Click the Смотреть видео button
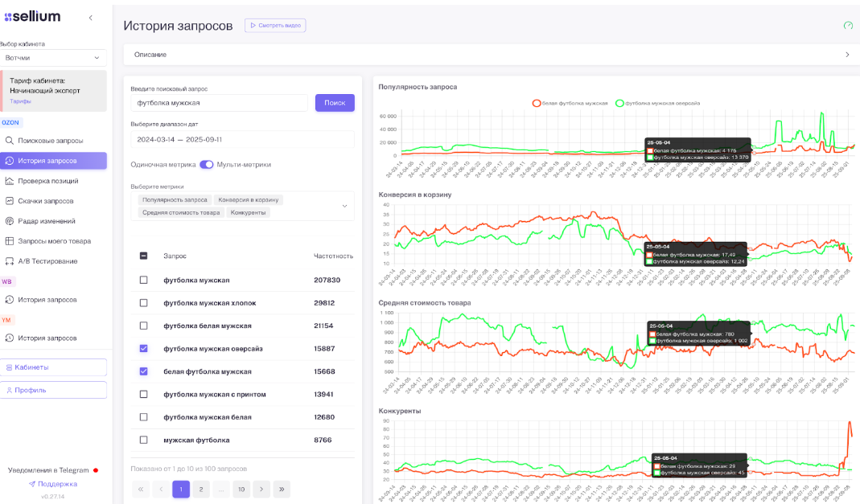This screenshot has height=504, width=860. [x=275, y=25]
